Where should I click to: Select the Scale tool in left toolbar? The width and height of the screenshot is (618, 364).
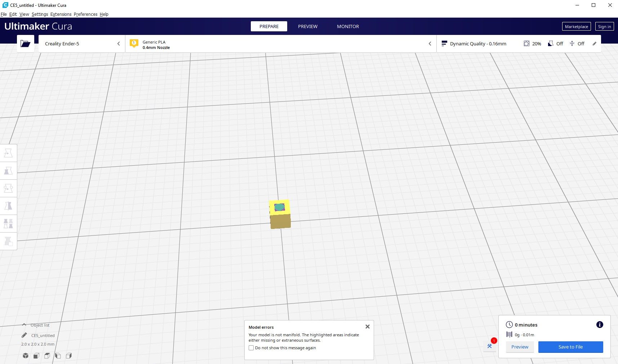click(x=8, y=171)
